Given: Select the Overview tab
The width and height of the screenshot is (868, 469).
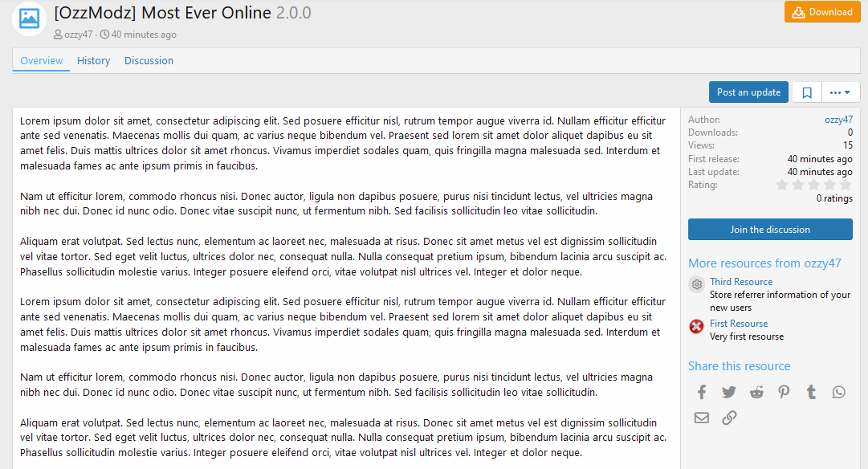Looking at the screenshot, I should tap(42, 61).
